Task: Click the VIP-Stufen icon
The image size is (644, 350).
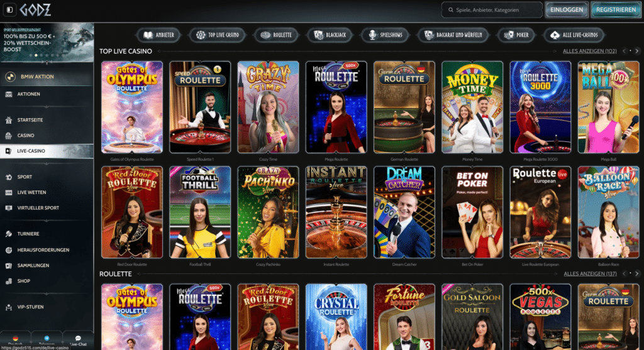Action: click(x=9, y=307)
